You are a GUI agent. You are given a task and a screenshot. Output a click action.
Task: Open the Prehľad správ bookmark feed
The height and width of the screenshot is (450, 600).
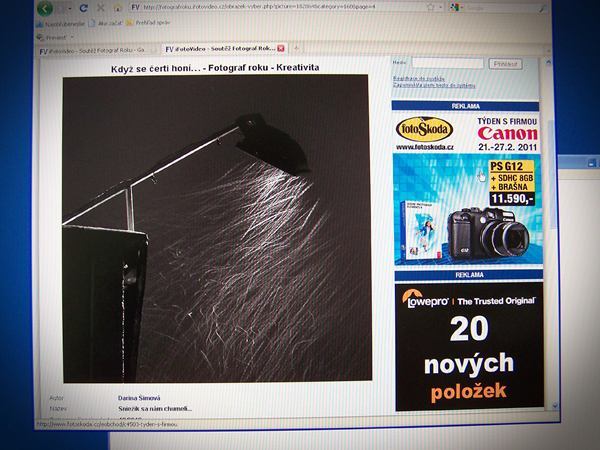pos(148,23)
